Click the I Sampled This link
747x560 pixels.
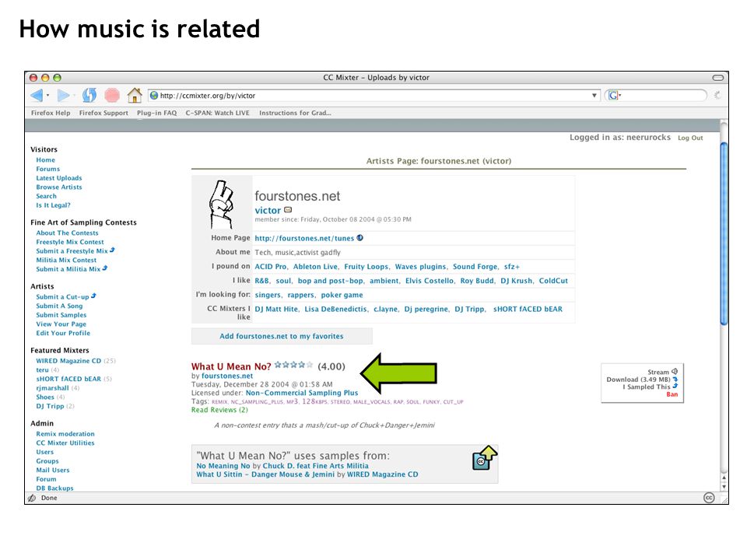pyautogui.click(x=646, y=387)
